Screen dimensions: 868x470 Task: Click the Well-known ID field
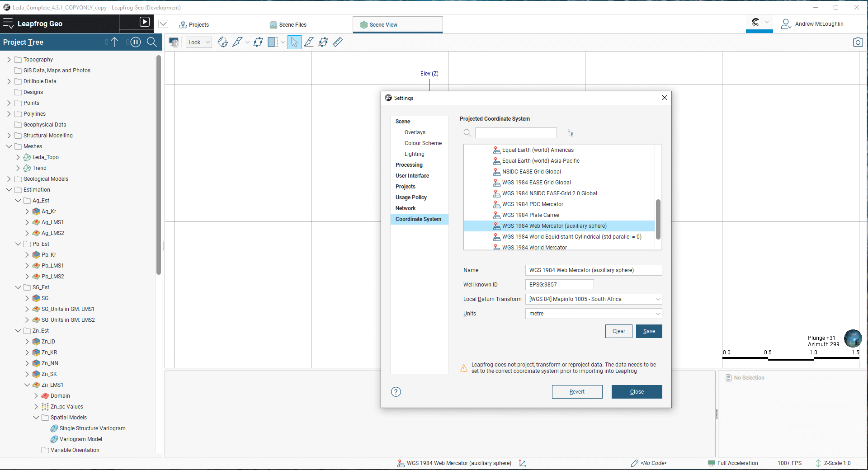(x=560, y=285)
